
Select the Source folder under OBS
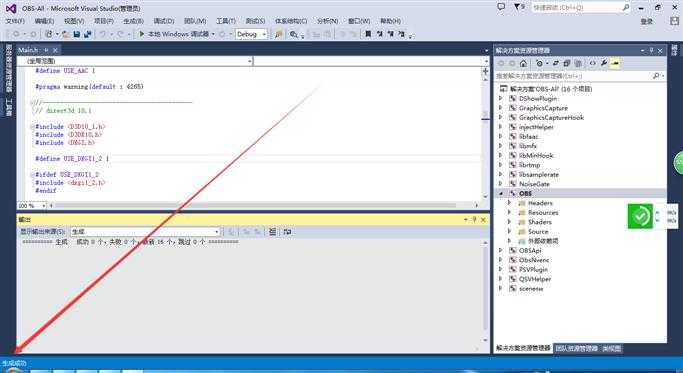(x=538, y=231)
